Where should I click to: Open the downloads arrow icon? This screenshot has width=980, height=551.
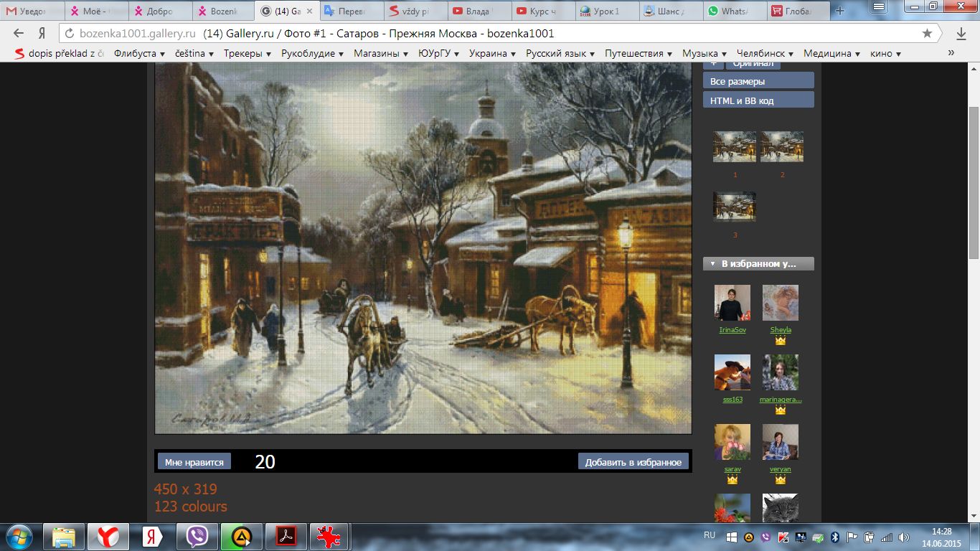pos(961,34)
